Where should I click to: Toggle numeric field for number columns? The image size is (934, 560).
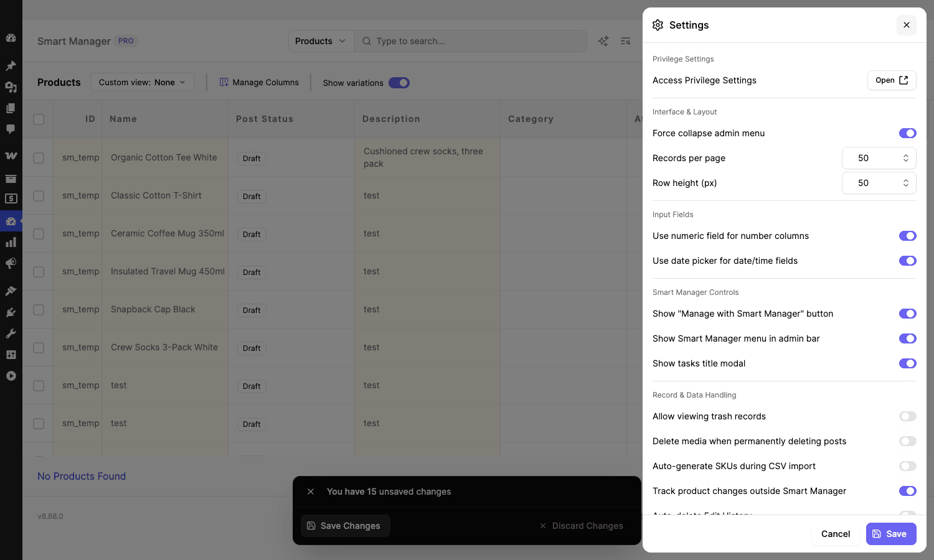tap(908, 236)
